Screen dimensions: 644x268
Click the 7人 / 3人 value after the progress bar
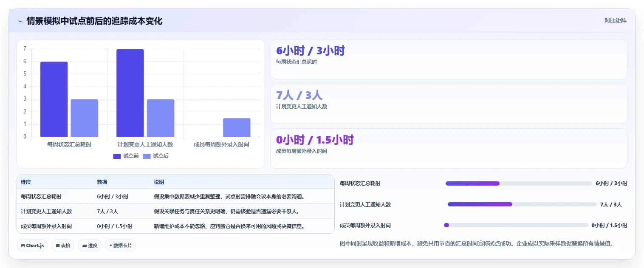611,204
